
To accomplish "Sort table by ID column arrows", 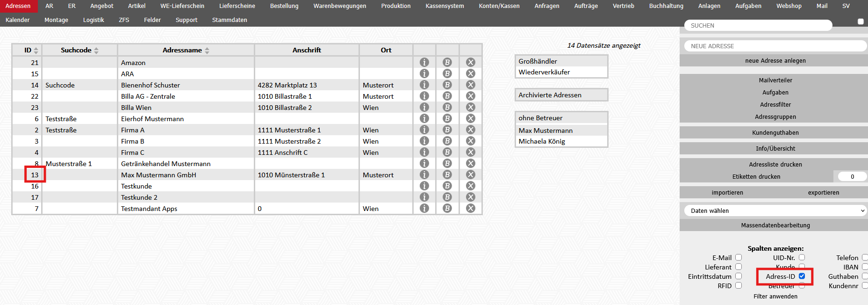I will (x=36, y=51).
